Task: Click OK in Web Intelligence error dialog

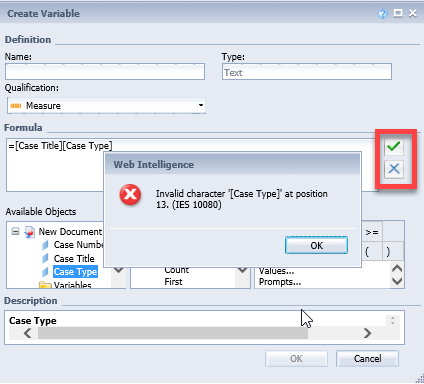Action: coord(316,245)
